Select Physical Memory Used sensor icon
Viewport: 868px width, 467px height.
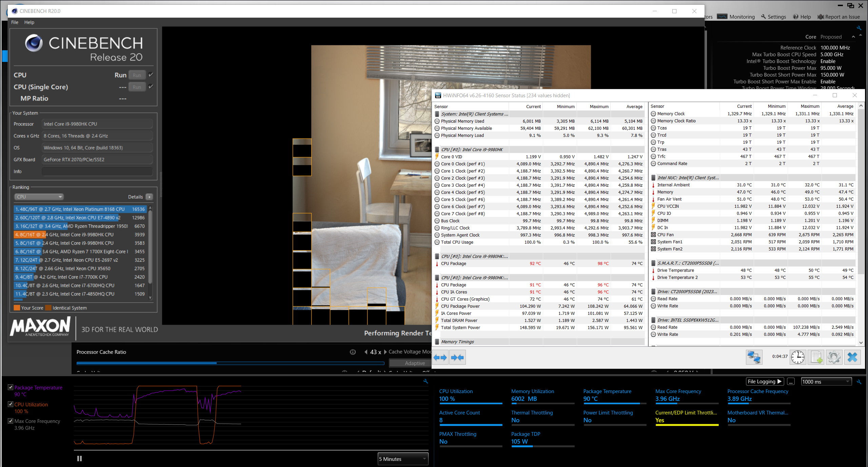437,121
